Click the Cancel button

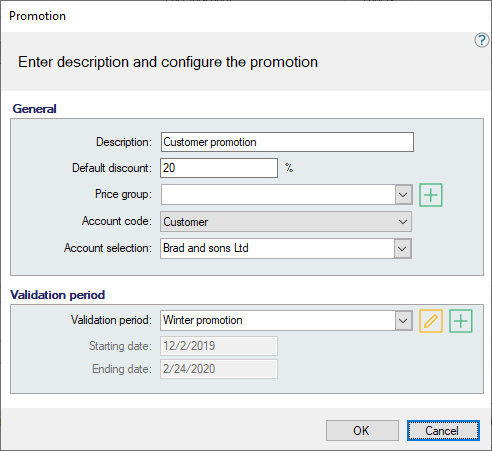pos(443,431)
